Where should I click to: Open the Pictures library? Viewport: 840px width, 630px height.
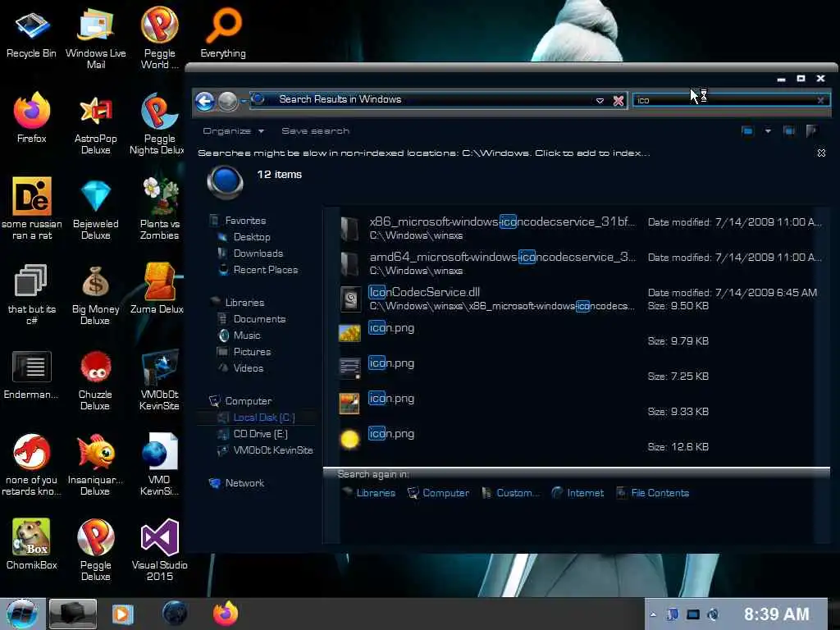[252, 352]
